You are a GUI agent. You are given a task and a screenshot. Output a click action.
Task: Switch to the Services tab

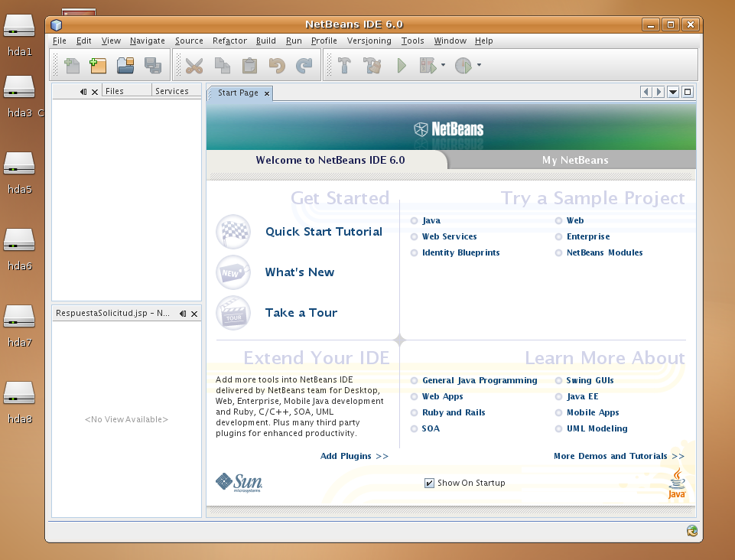[x=176, y=91]
